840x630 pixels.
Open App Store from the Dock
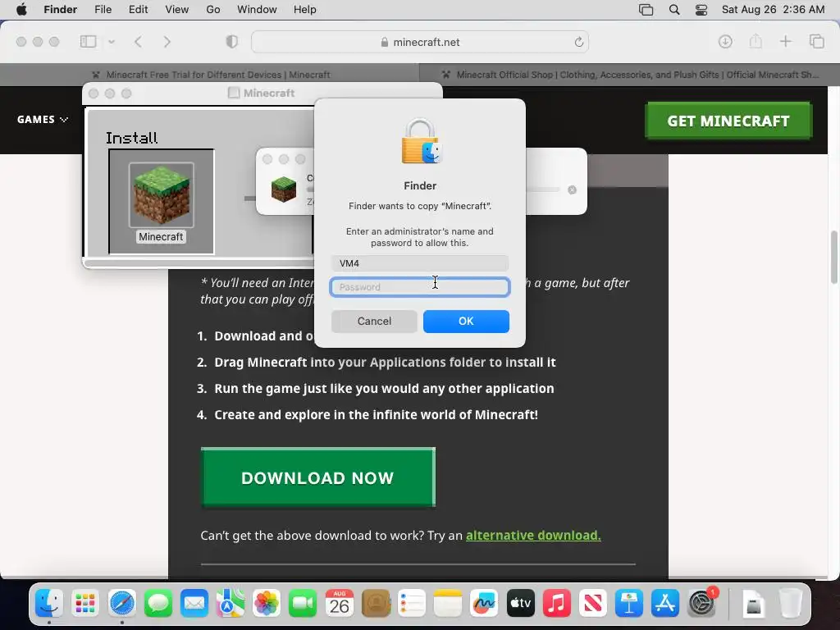point(664,604)
